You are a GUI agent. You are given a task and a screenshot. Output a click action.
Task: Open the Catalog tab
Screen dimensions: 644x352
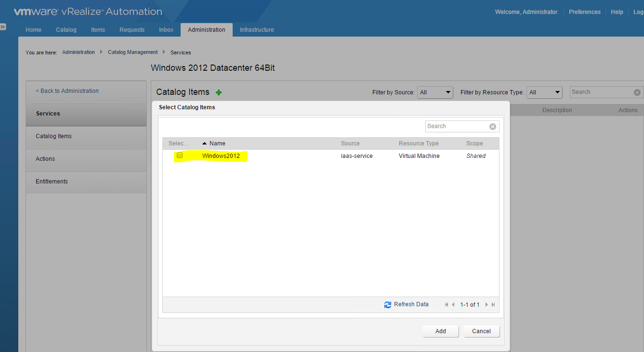pyautogui.click(x=66, y=30)
